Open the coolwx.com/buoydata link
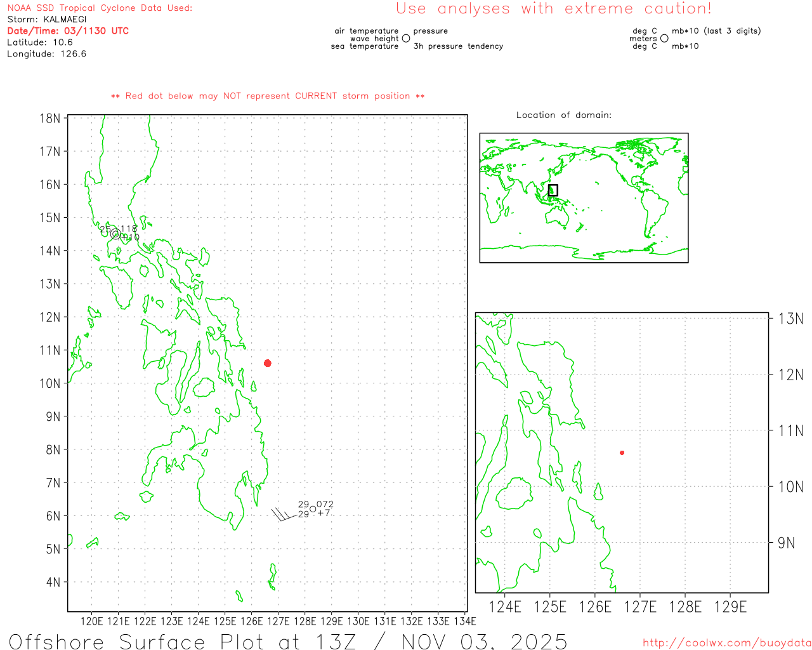Viewport: 812px width, 650px height. pyautogui.click(x=726, y=643)
